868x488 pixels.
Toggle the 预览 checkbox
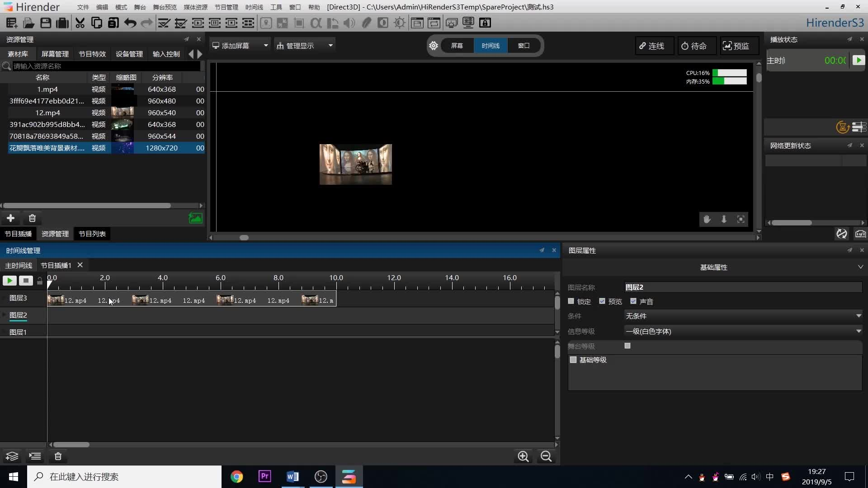pyautogui.click(x=602, y=301)
